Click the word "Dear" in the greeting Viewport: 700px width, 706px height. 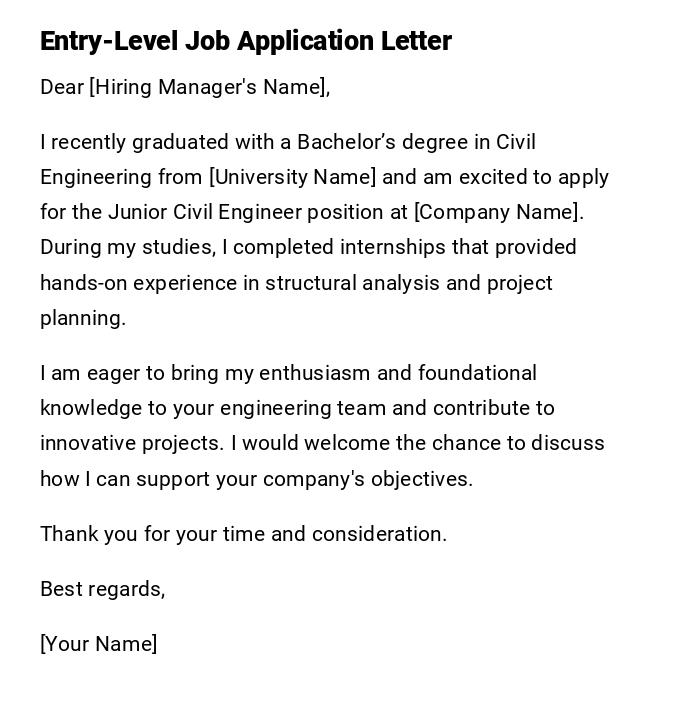click(62, 88)
